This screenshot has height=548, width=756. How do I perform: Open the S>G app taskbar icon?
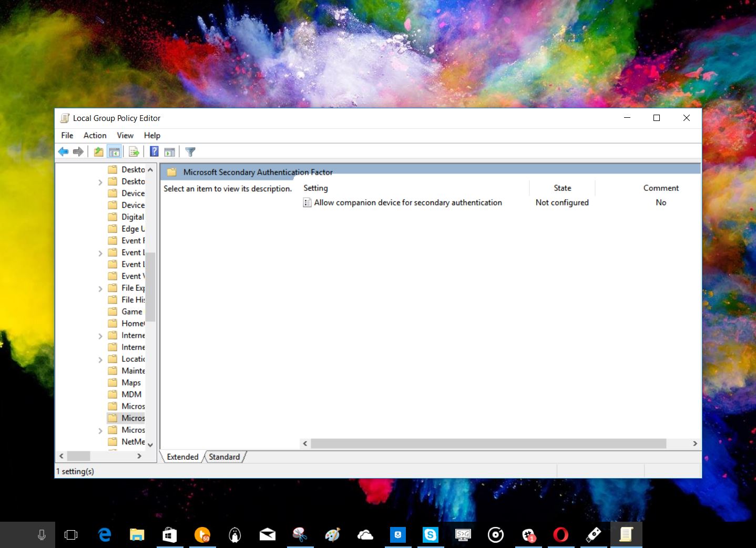coord(463,535)
